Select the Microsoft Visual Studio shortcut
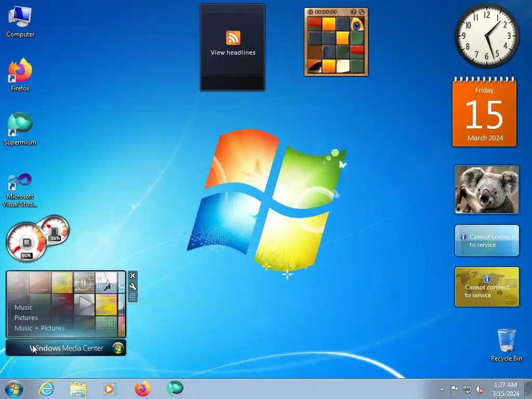The image size is (532, 399). pyautogui.click(x=20, y=190)
